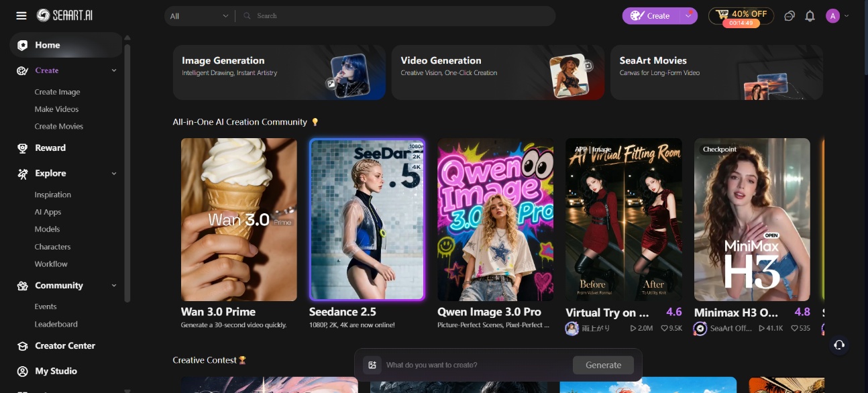Click the Create palette icon in sidebar
This screenshot has height=393, width=868.
(22, 70)
